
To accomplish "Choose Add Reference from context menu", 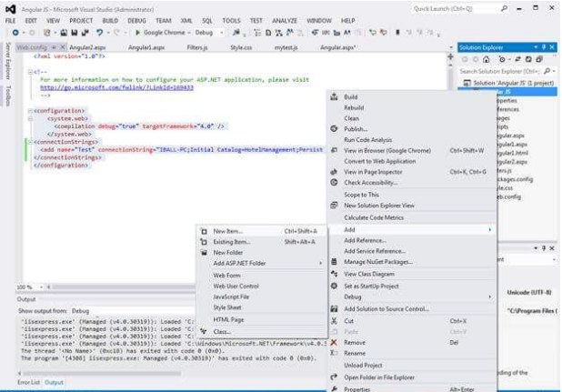I will (x=365, y=240).
